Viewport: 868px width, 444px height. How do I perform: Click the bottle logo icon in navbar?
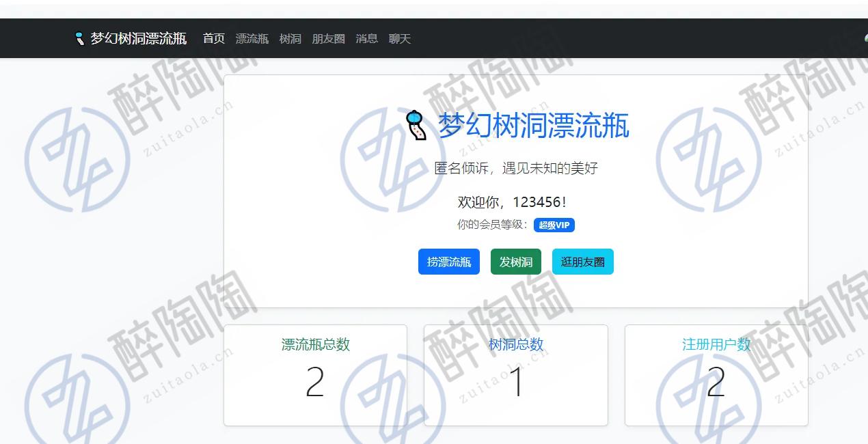[80, 38]
